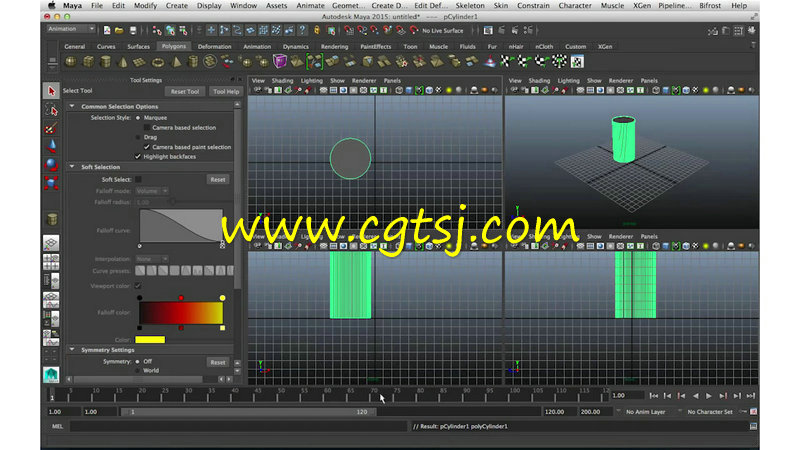The width and height of the screenshot is (800, 450).
Task: Open the Interpolation dropdown
Action: click(152, 259)
